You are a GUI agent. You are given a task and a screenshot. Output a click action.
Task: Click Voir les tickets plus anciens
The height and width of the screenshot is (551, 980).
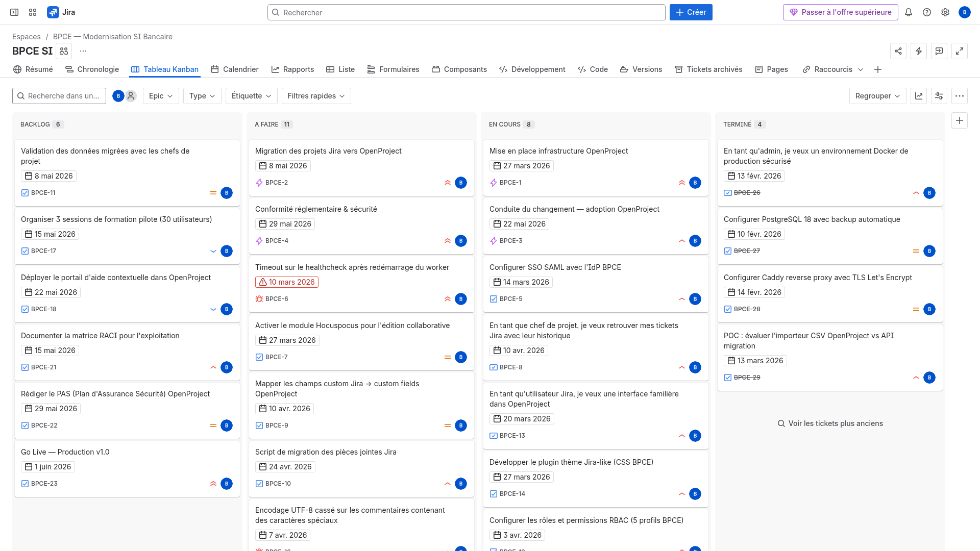coord(829,423)
